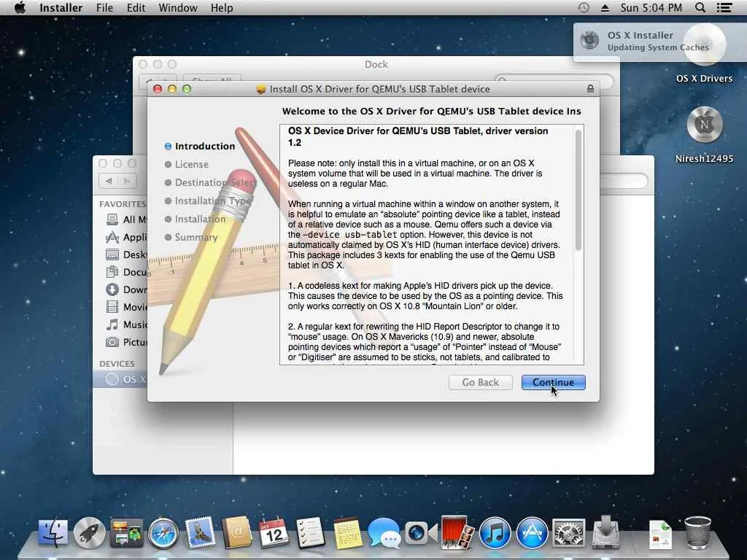Open the Installer menu
This screenshot has height=560, width=747.
[61, 7]
